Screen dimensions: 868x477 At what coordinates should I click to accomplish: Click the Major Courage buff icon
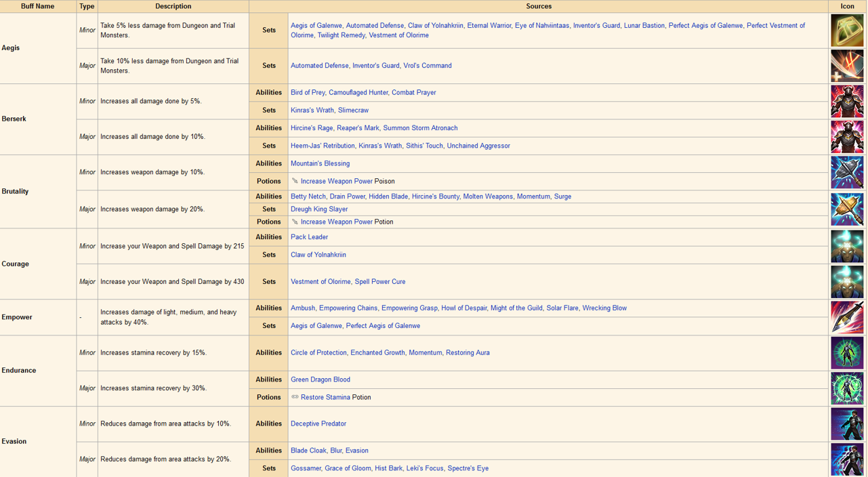(847, 281)
